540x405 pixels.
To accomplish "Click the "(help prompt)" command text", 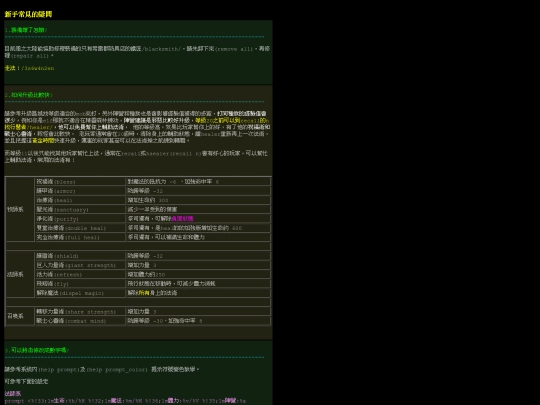I will click(59, 370).
